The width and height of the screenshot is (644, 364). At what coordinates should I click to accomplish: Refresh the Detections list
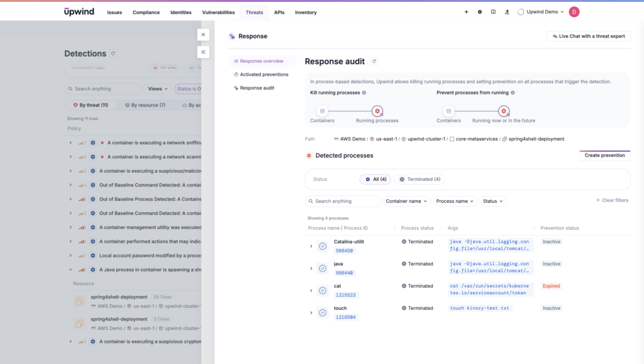113,54
